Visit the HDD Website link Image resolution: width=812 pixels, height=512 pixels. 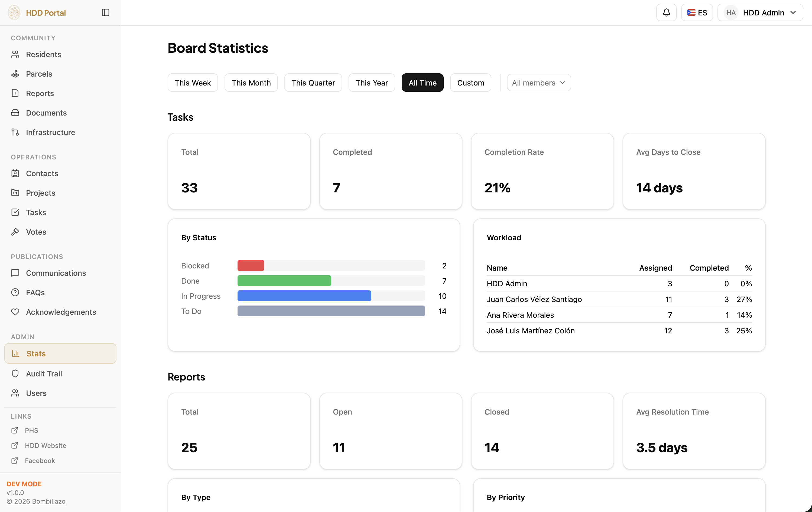(46, 446)
